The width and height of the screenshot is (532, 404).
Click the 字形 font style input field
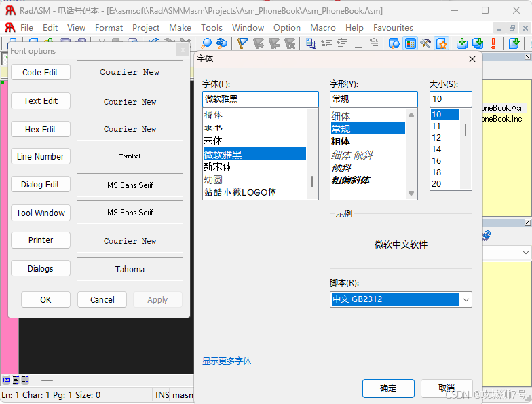373,99
